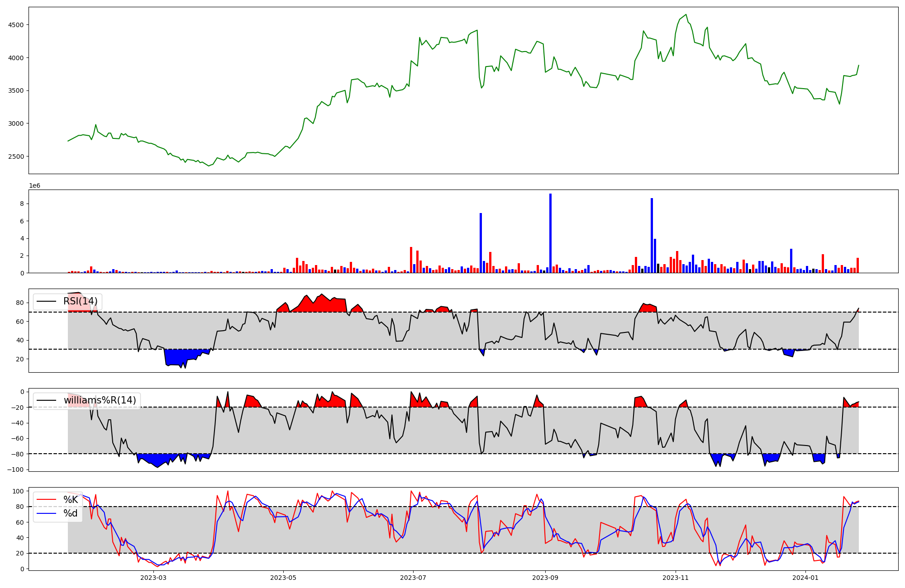The height and width of the screenshot is (588, 905).
Task: Click the %K legend entry
Action: tap(71, 500)
